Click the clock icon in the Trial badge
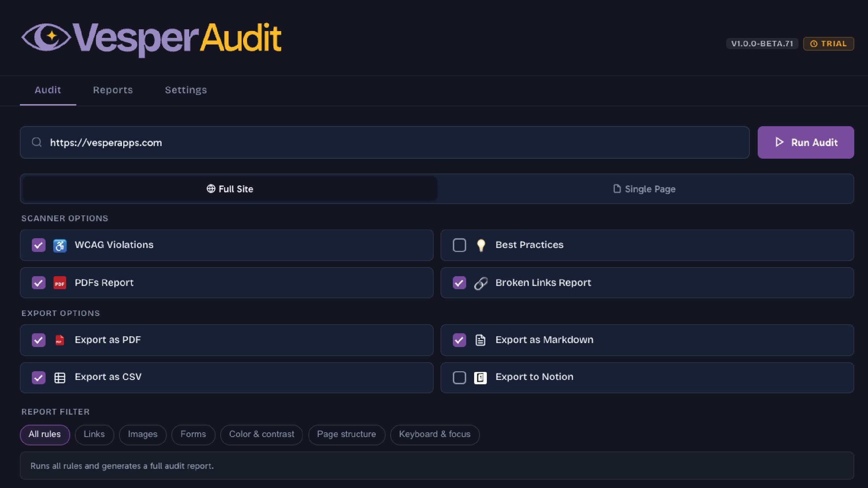 pos(813,44)
